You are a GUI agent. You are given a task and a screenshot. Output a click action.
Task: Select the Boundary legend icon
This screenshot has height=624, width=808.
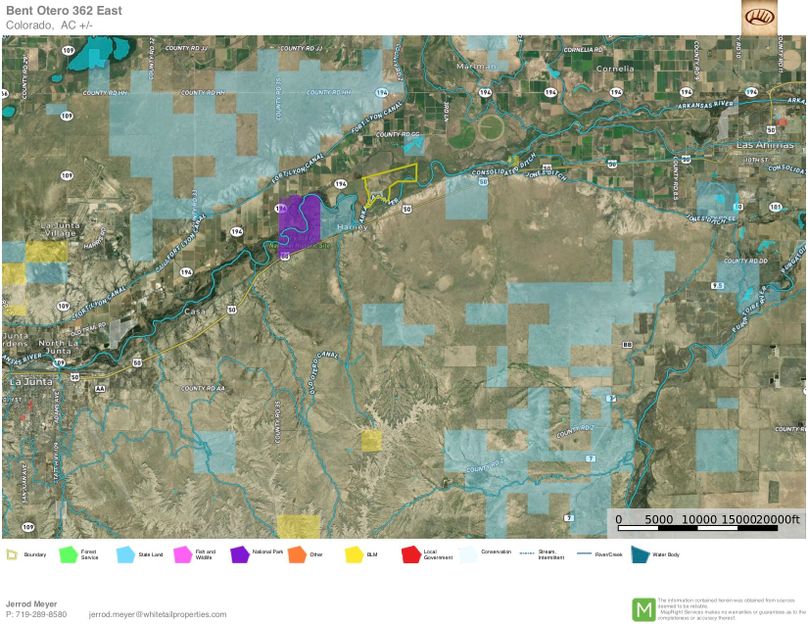[12, 554]
